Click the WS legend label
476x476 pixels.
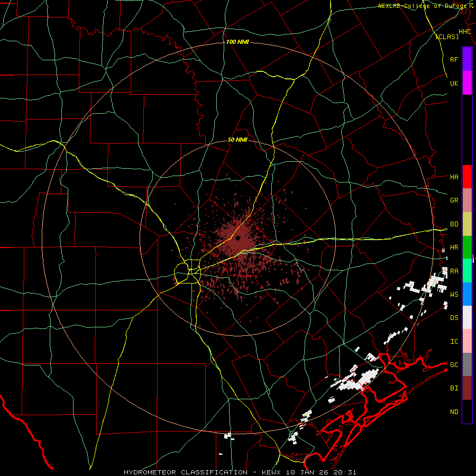point(454,294)
